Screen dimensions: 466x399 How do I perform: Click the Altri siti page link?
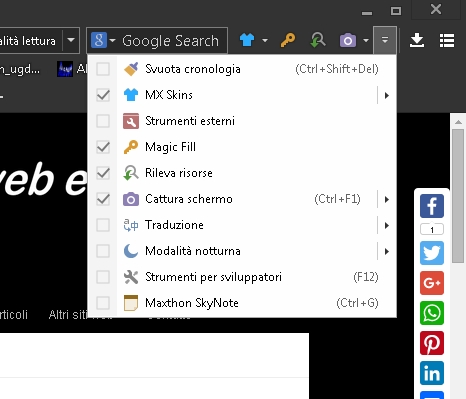coord(68,315)
